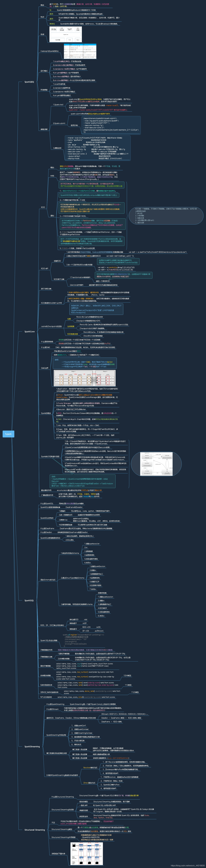Select the SparkStreaming branch node
The width and height of the screenshot is (206, 868).
pos(32,746)
